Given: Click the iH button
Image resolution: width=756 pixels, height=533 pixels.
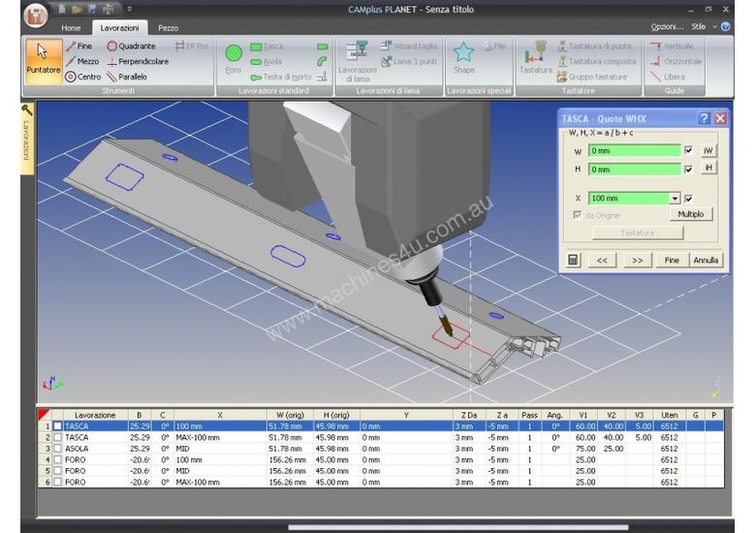Looking at the screenshot, I should pyautogui.click(x=709, y=168).
